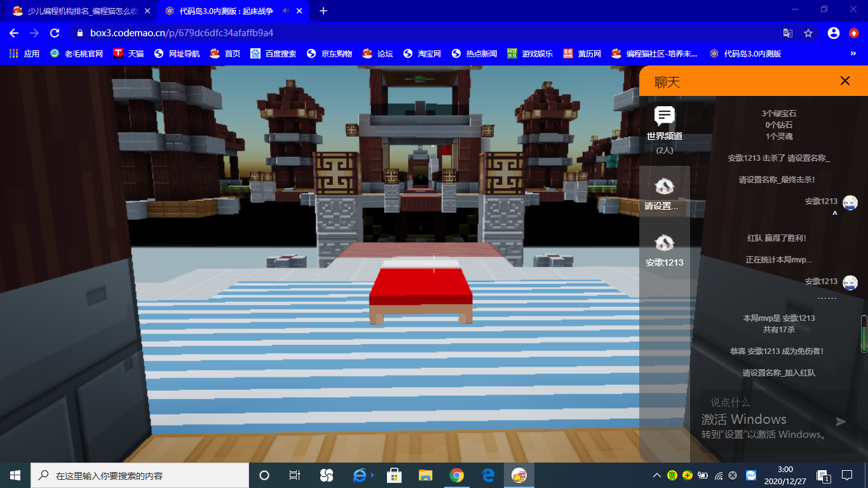Open the 淘宝网 bookmark
This screenshot has height=488, width=868.
[426, 54]
